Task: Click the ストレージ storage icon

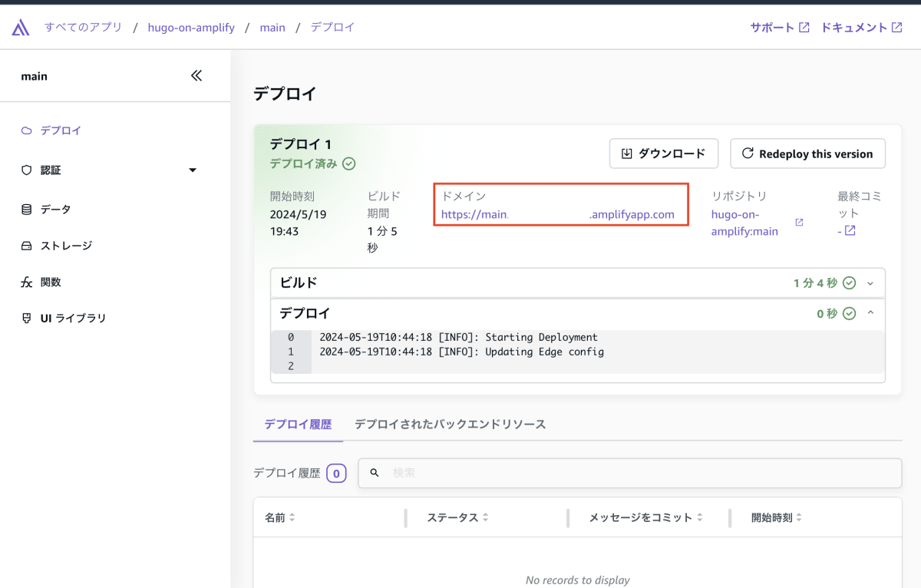Action: [27, 246]
